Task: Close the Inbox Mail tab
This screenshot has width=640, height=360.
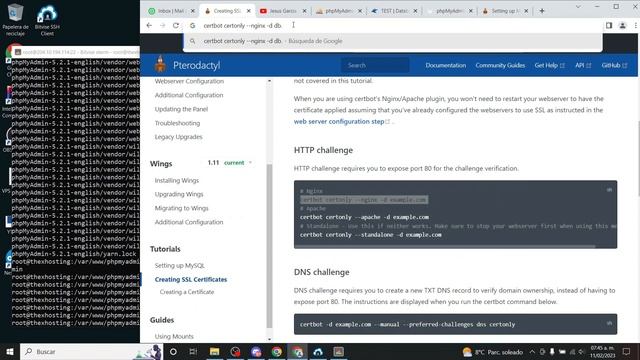Action: 193,11
